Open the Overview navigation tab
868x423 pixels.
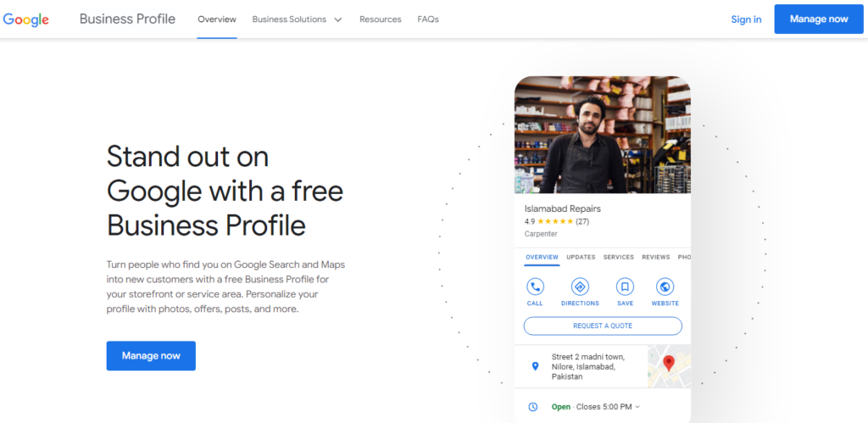pyautogui.click(x=217, y=19)
